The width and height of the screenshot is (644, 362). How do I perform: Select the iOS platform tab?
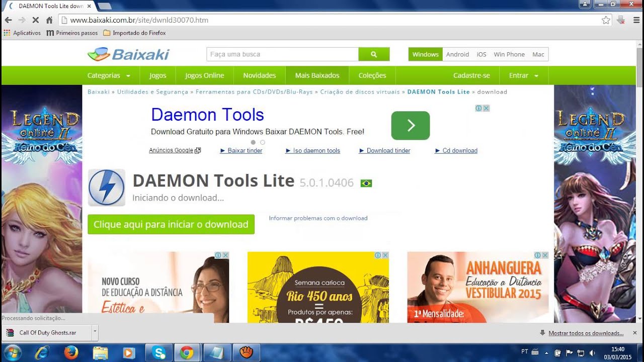pos(481,54)
